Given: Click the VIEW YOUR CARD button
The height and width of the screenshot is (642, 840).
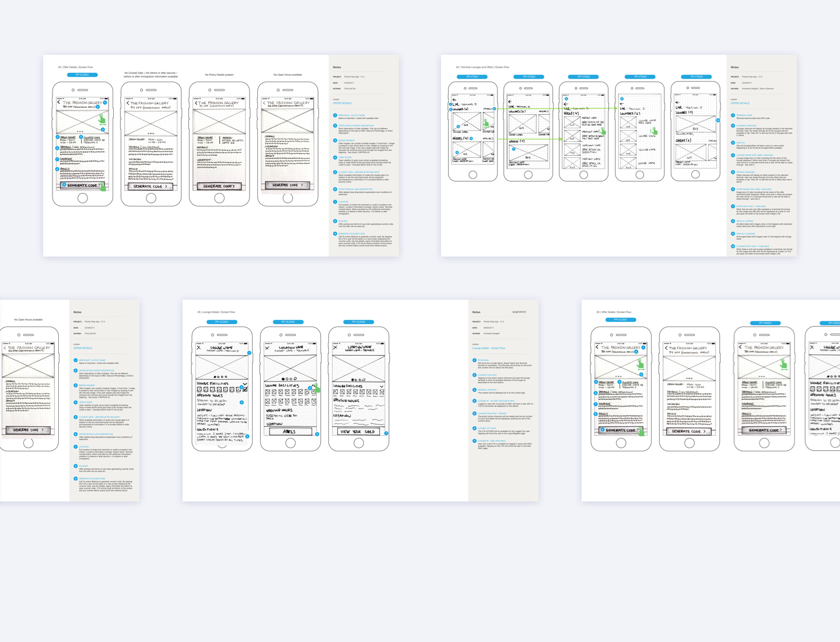Looking at the screenshot, I should [x=359, y=431].
